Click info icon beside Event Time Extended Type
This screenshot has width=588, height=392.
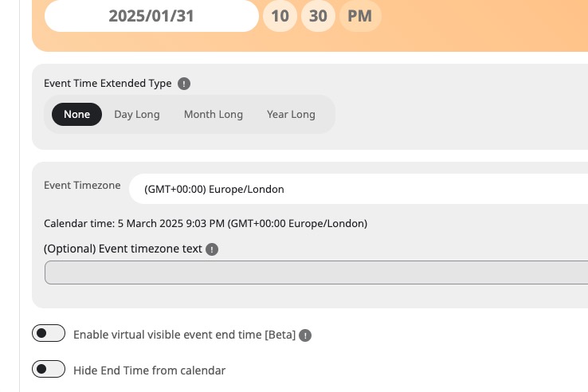[184, 84]
